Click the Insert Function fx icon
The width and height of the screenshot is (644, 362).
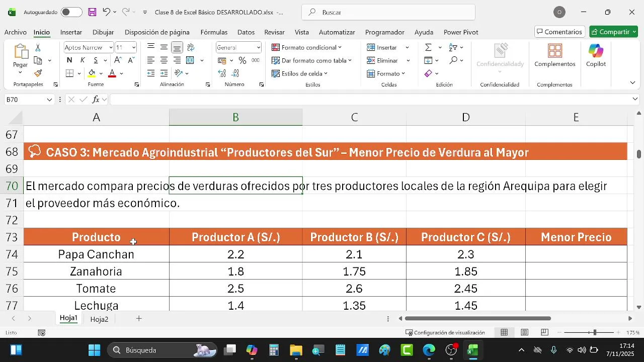[x=96, y=100]
